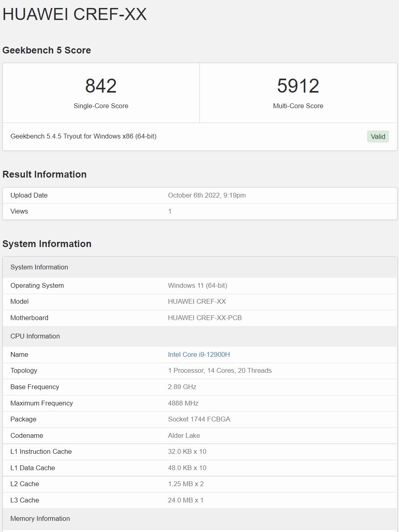Image resolution: width=399 pixels, height=532 pixels.
Task: Select the Geekbench 5.4.5 Tryout version text
Action: pyautogui.click(x=83, y=136)
